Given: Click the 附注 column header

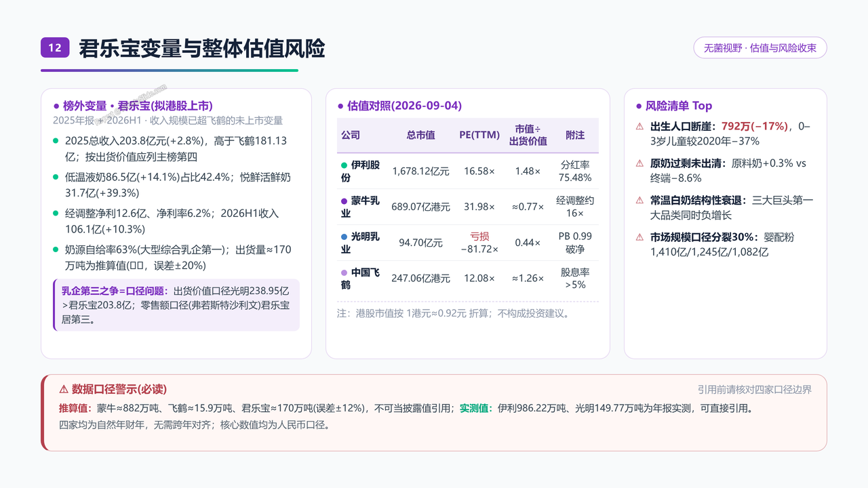Looking at the screenshot, I should (x=575, y=135).
